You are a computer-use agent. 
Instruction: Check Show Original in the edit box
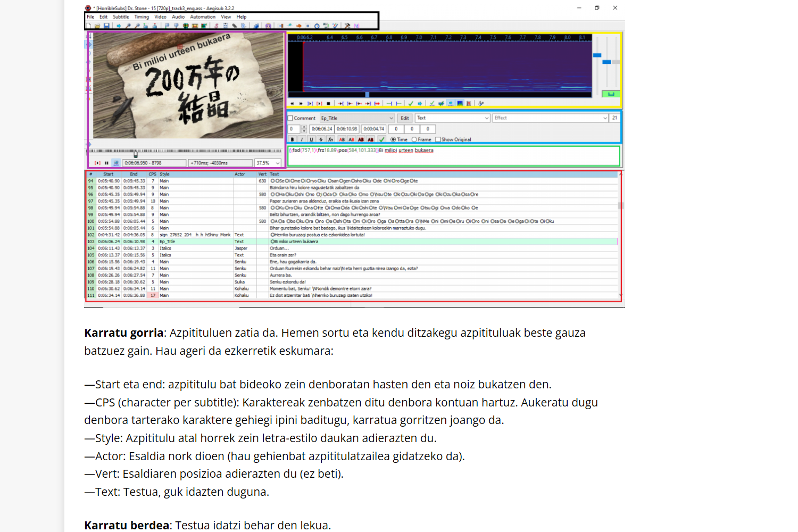pyautogui.click(x=438, y=139)
